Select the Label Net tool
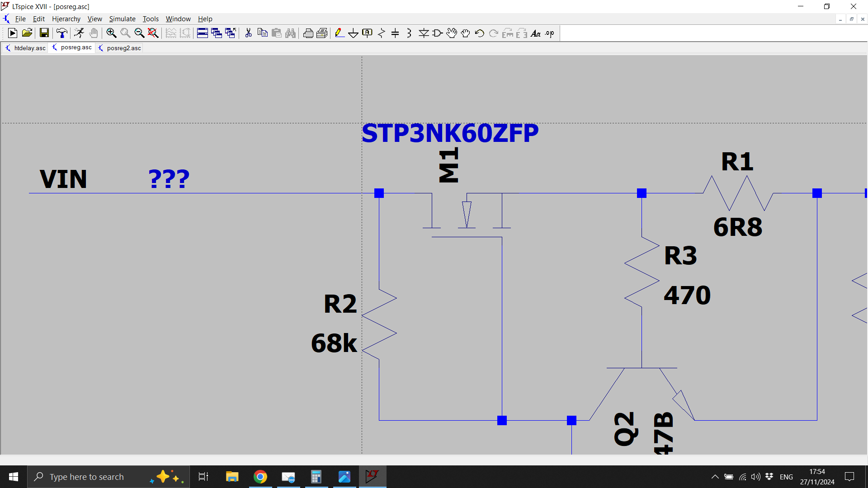 tap(368, 33)
